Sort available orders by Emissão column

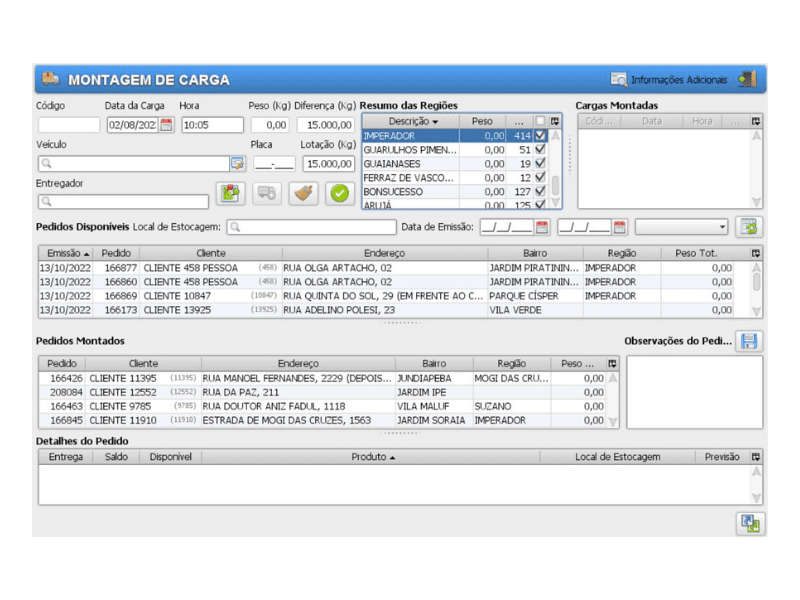point(68,253)
